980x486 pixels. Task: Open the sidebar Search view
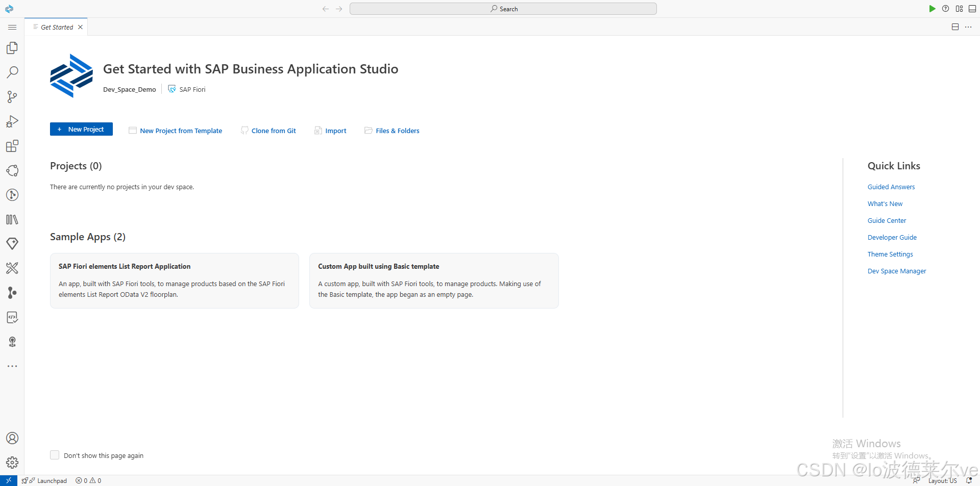tap(12, 72)
